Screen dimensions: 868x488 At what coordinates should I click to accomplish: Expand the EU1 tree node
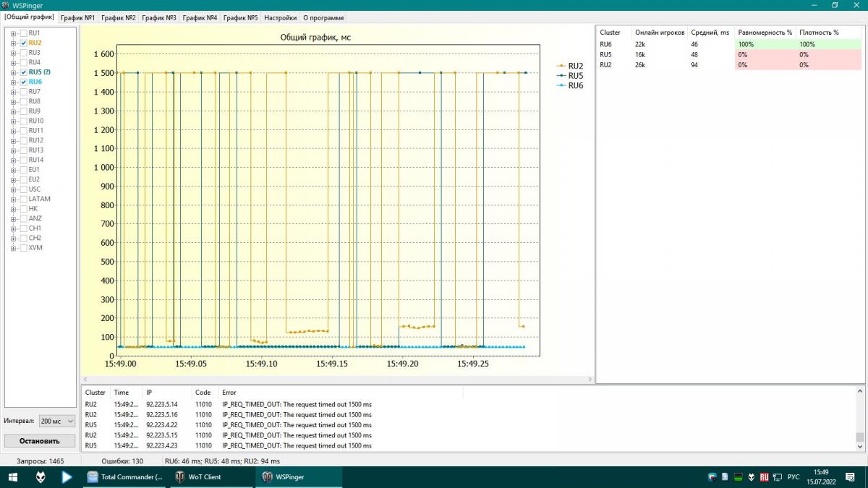point(13,170)
